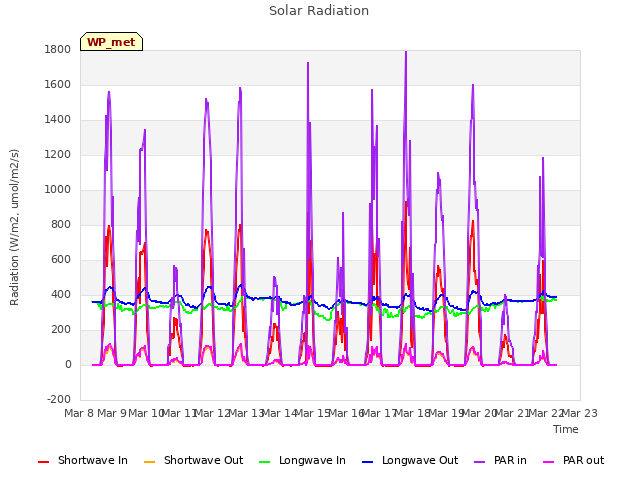Click the 600 y-axis tick label
This screenshot has height=480, width=640.
point(61,260)
